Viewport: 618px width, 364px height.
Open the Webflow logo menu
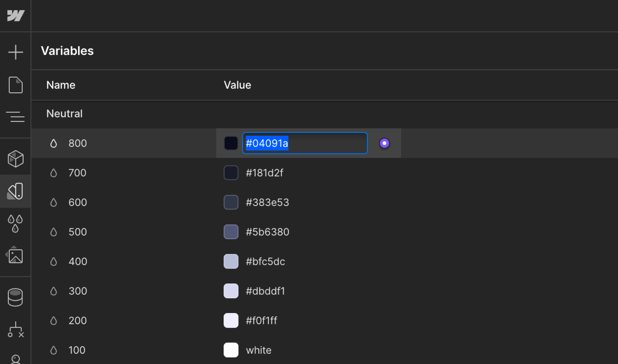pos(15,15)
